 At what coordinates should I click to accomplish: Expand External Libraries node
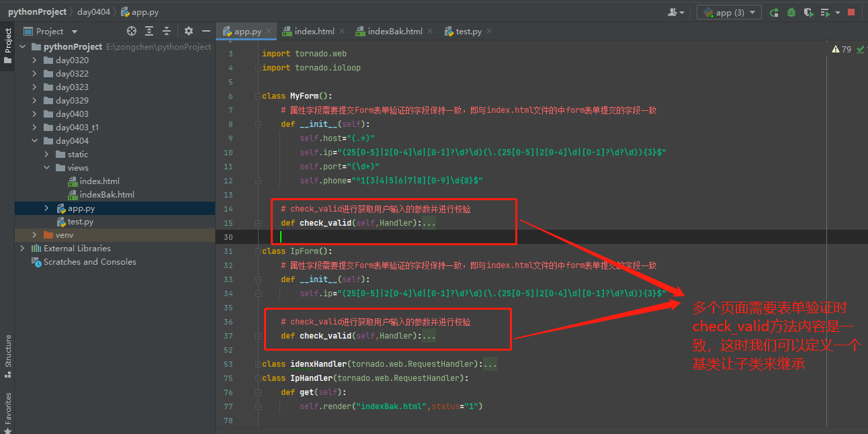coord(22,249)
